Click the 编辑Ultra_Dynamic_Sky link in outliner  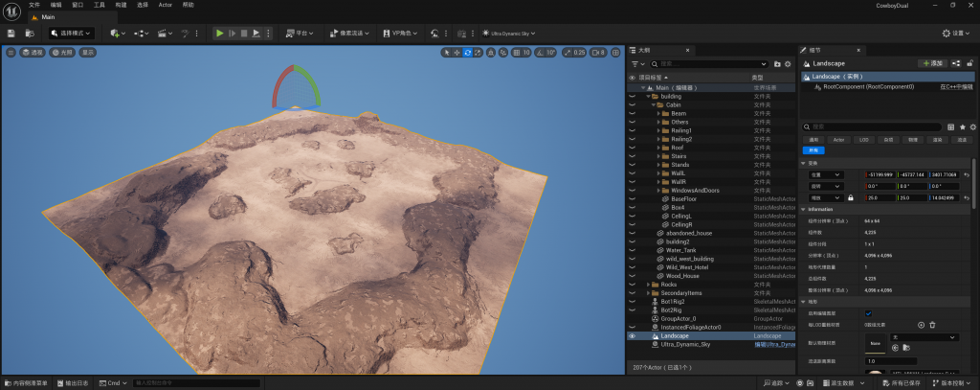pos(775,344)
